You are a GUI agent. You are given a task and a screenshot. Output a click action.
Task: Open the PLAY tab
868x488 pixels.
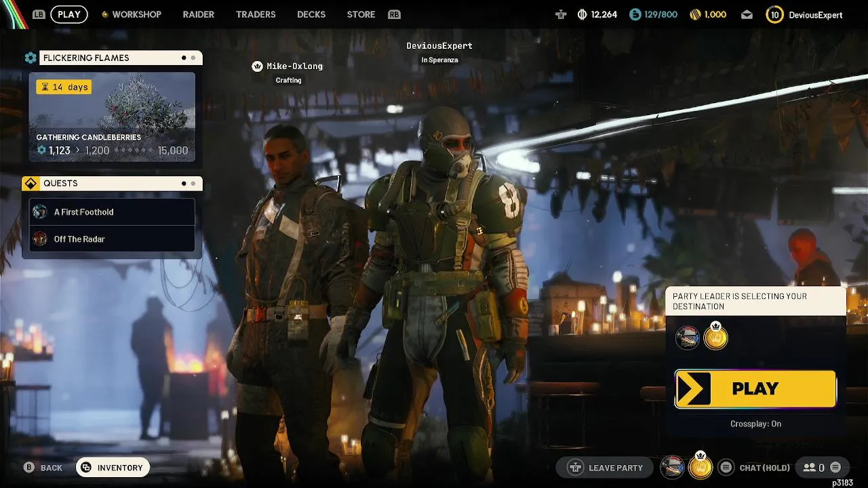pos(69,14)
